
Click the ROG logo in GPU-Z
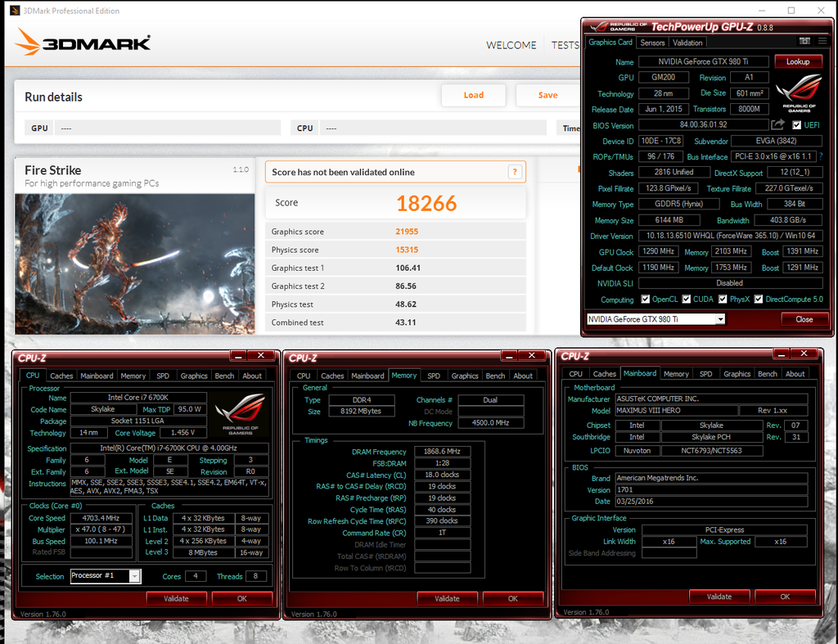(x=799, y=93)
